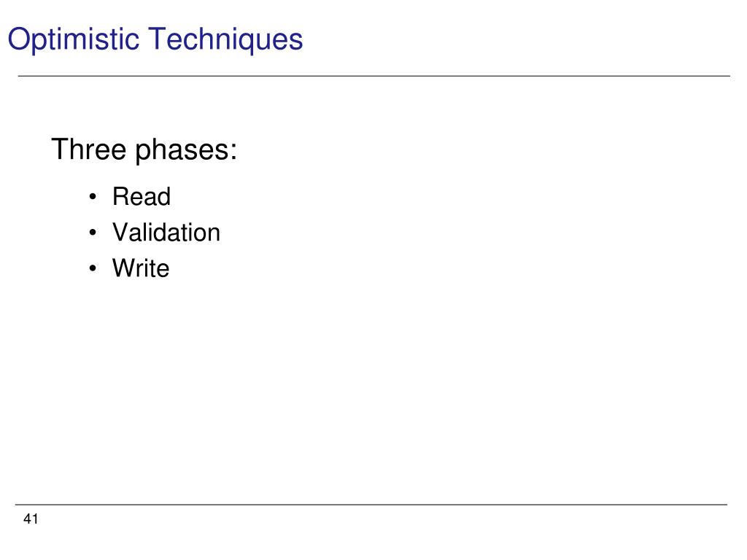Click the word Three in the heading

click(x=88, y=149)
